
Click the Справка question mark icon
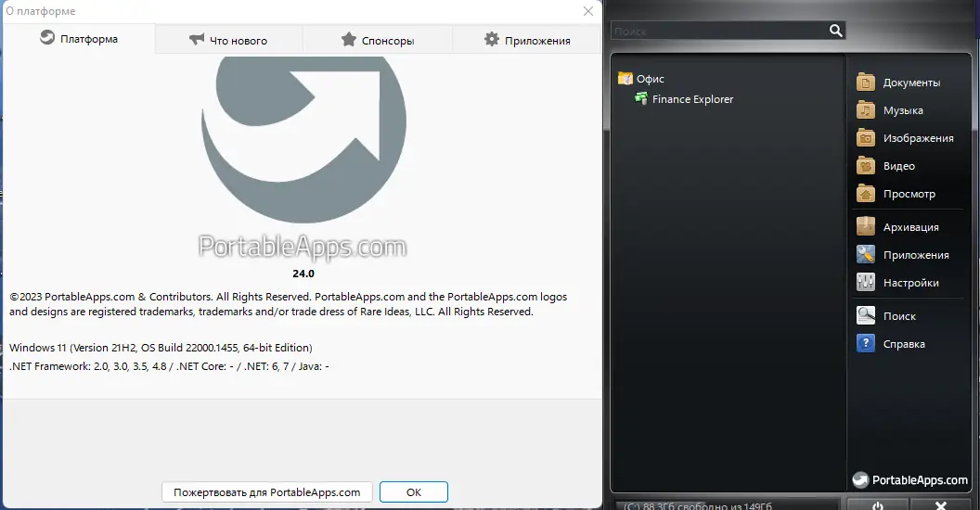866,343
